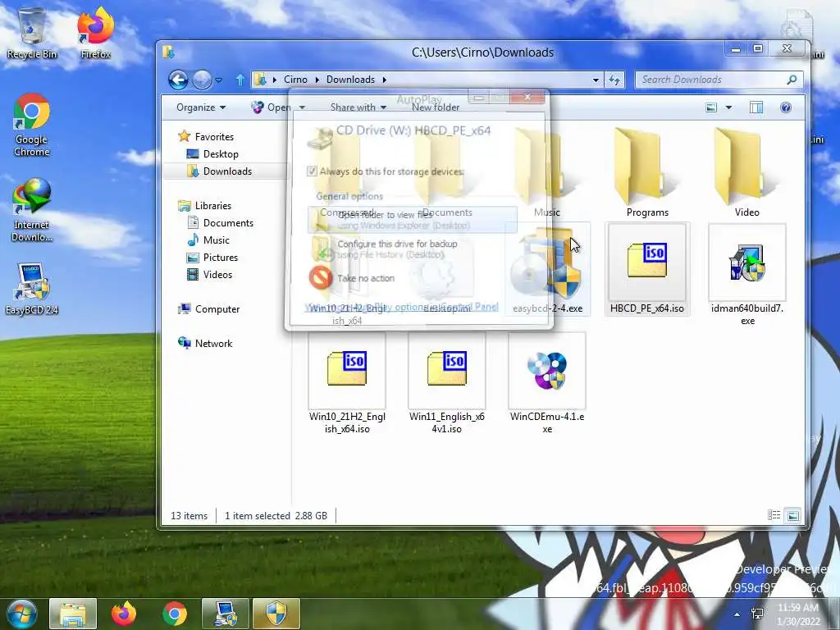
Task: Open the Share with menu
Action: click(358, 107)
